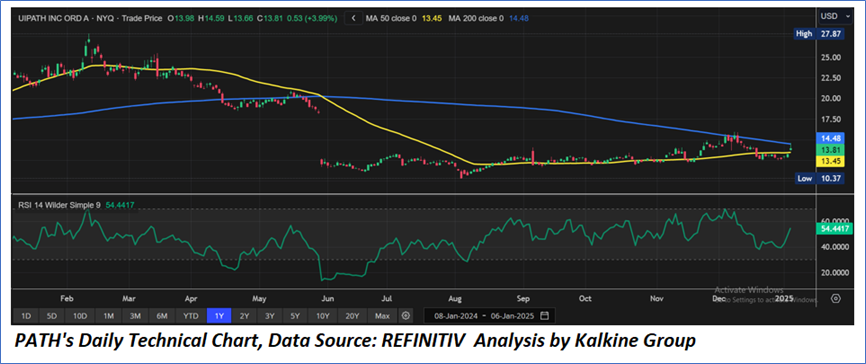This screenshot has width=866, height=364.
Task: Select the 2Y time range
Action: pyautogui.click(x=244, y=316)
